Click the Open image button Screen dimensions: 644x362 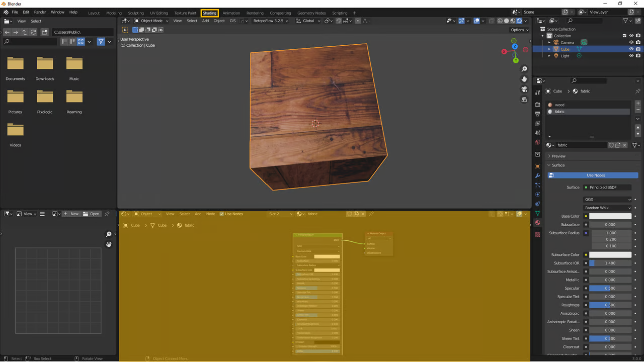tap(92, 214)
